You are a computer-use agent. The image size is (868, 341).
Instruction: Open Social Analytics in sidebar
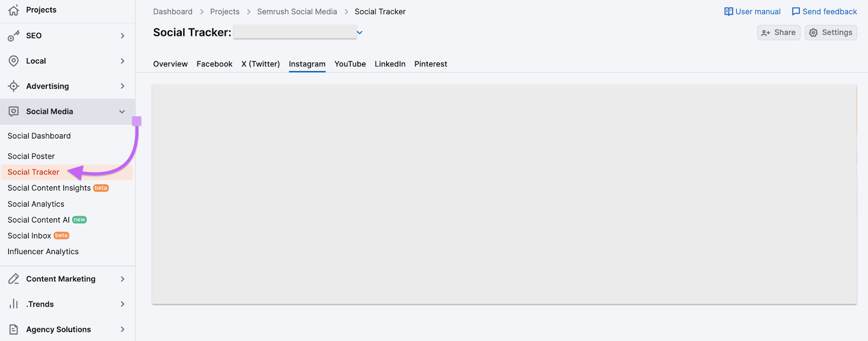[36, 204]
